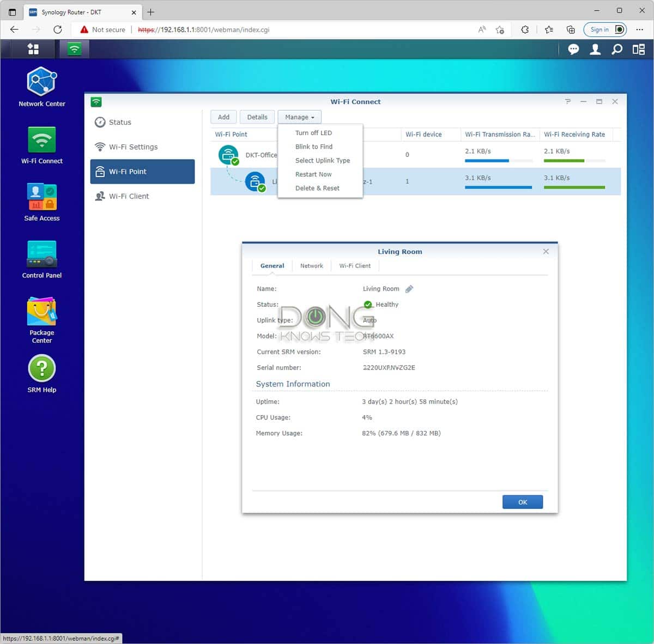Switch to General tab in dialog
This screenshot has height=644, width=654.
[272, 266]
